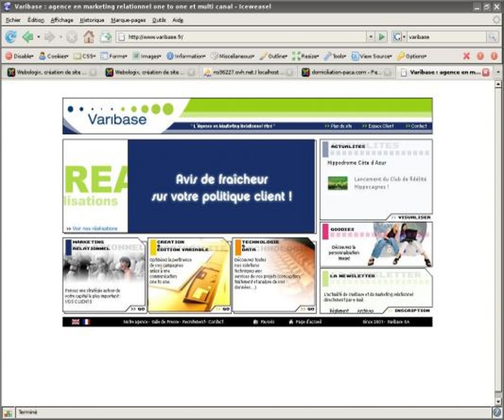
Task: Open the CSS developer menu
Action: (84, 56)
